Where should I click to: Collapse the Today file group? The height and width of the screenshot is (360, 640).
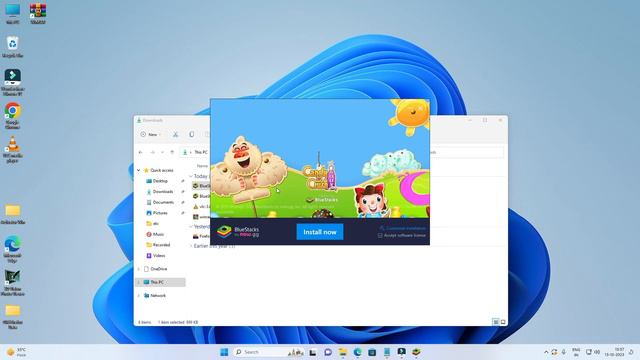[x=191, y=176]
